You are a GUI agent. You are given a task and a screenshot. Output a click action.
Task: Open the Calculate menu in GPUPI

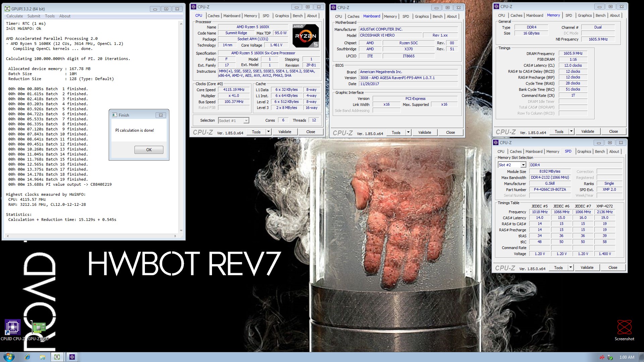pos(15,16)
